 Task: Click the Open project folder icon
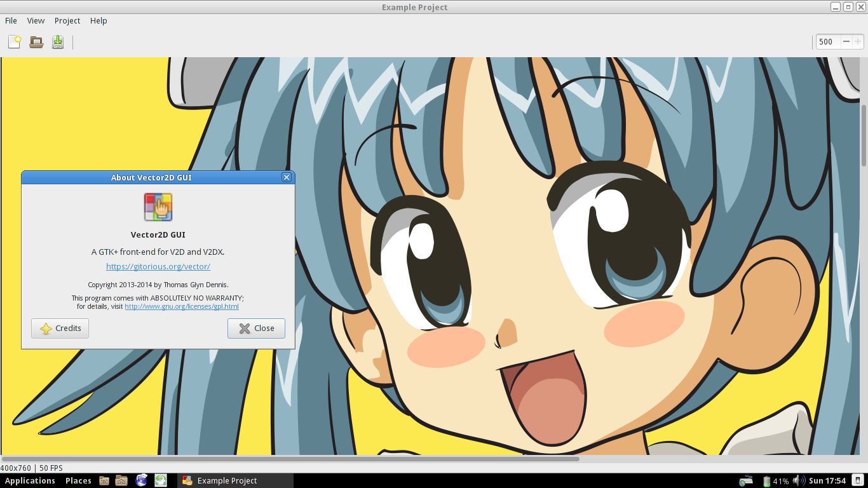tap(36, 42)
